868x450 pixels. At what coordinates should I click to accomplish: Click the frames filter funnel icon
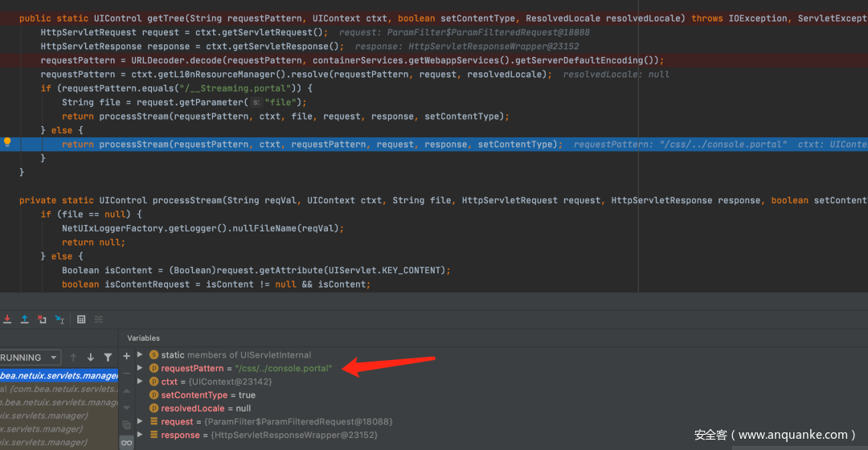coord(108,358)
